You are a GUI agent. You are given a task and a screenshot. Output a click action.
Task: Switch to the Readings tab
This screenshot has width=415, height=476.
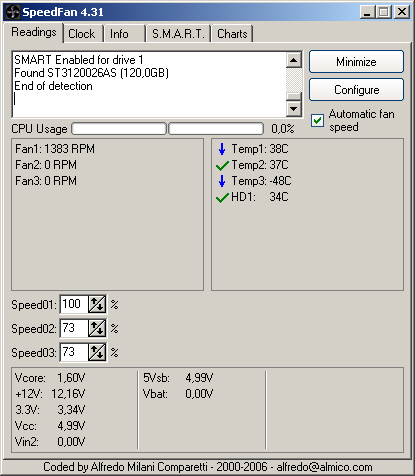pos(34,32)
